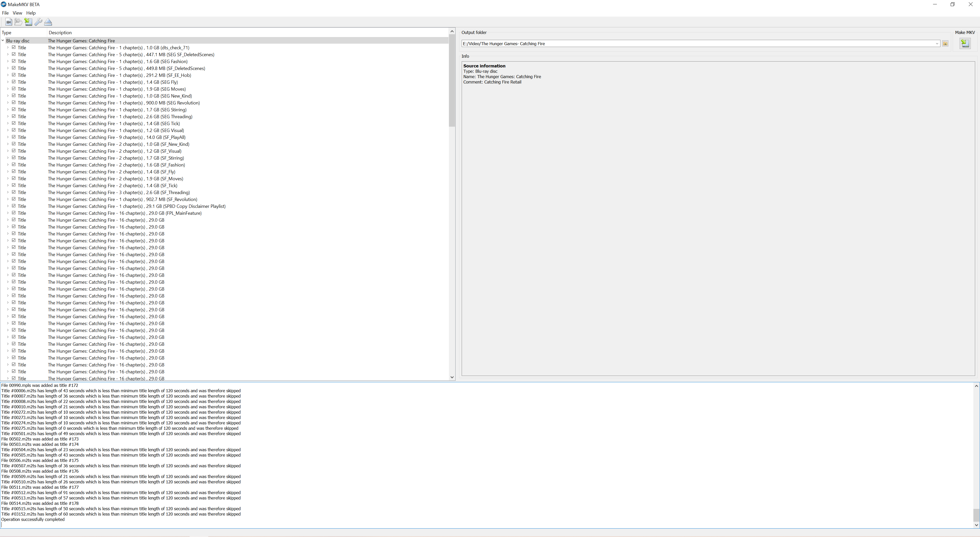980x537 pixels.
Task: Click the Make MKV save button icon
Action: point(965,43)
